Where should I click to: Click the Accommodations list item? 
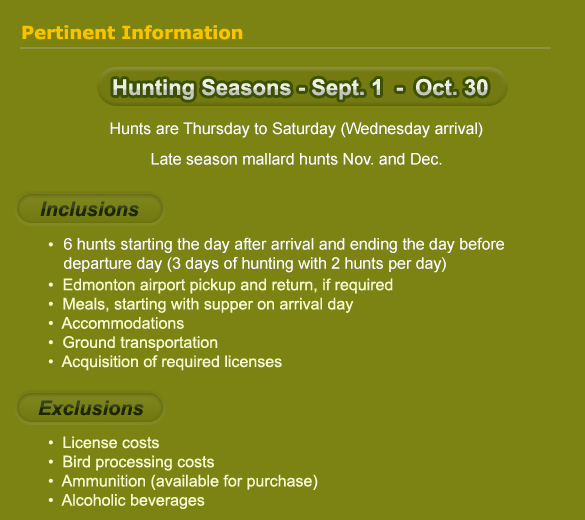[x=123, y=323]
